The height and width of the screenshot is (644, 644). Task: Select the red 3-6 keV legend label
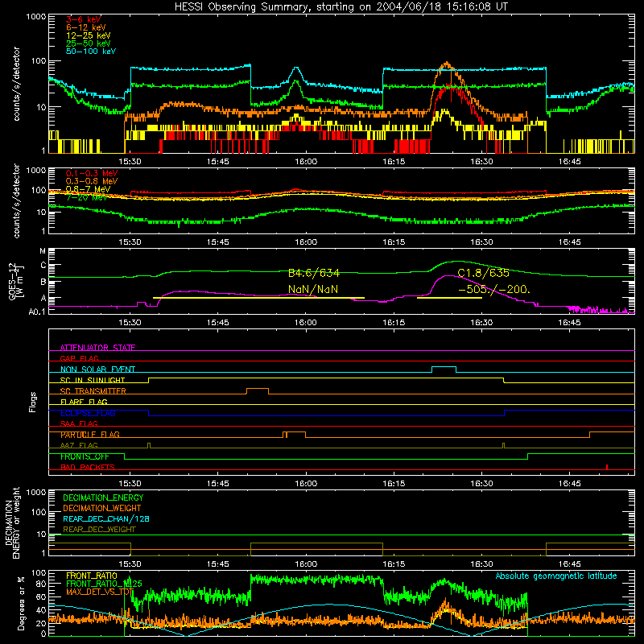click(x=83, y=19)
